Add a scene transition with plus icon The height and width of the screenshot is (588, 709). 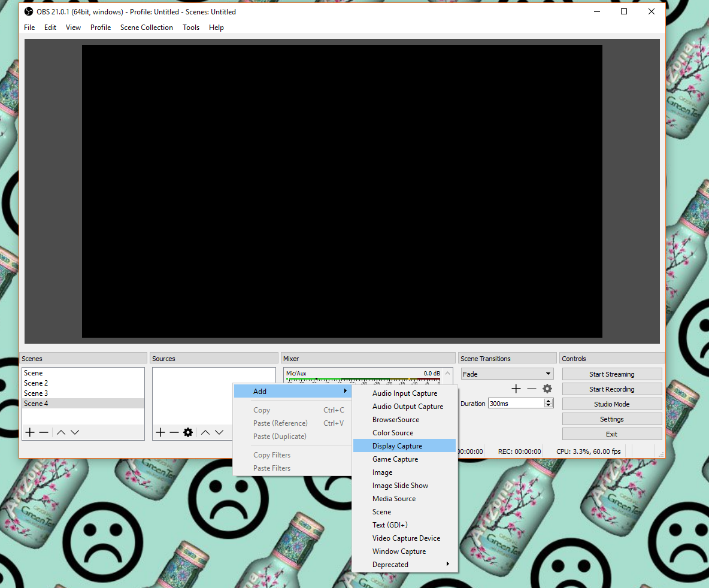(516, 389)
